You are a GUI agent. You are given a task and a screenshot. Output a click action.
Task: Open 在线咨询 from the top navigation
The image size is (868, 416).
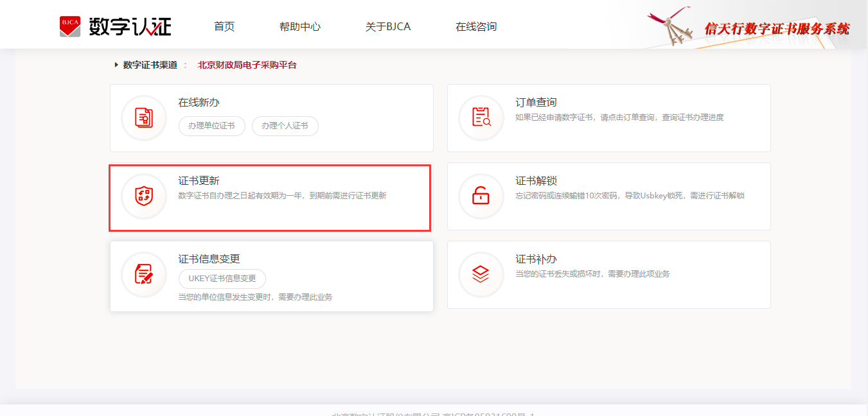[476, 26]
